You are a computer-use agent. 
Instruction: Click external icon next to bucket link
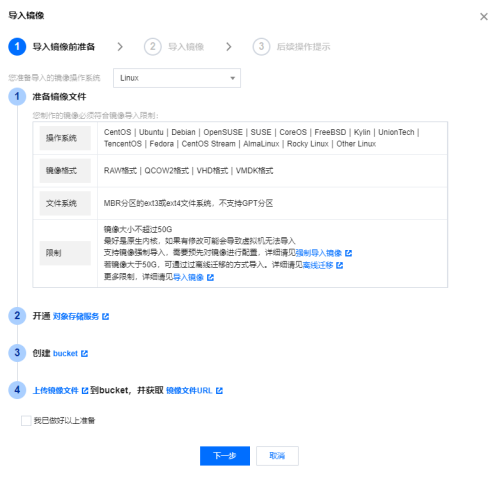85,354
